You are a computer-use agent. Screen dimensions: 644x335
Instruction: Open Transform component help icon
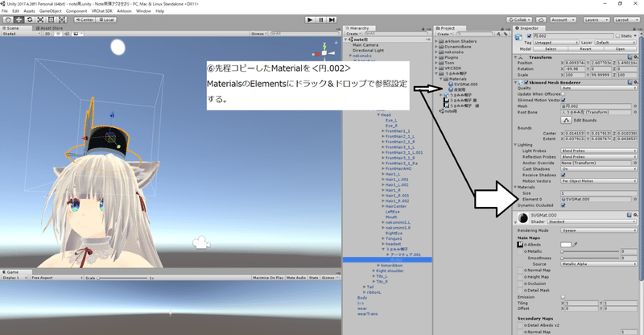point(630,57)
